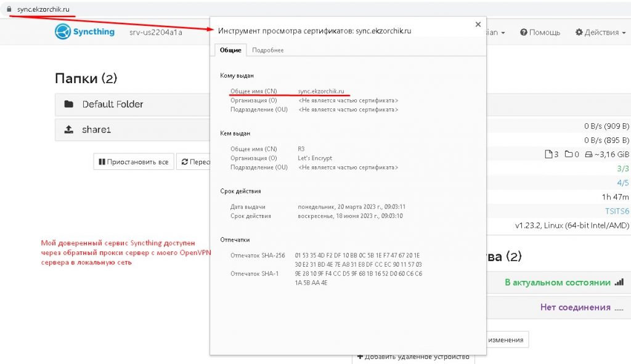Click the folder icon beside Default Folder

(x=69, y=104)
